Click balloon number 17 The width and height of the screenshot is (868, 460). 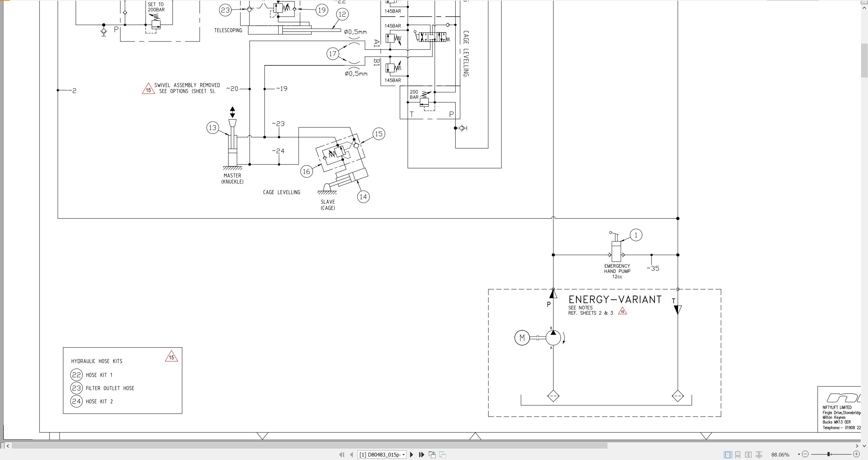pyautogui.click(x=333, y=54)
